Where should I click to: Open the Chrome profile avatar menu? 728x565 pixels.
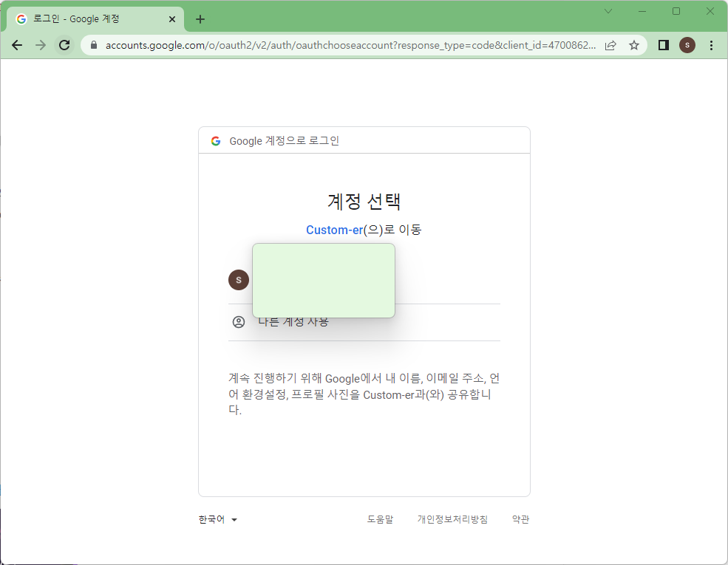[x=687, y=45]
